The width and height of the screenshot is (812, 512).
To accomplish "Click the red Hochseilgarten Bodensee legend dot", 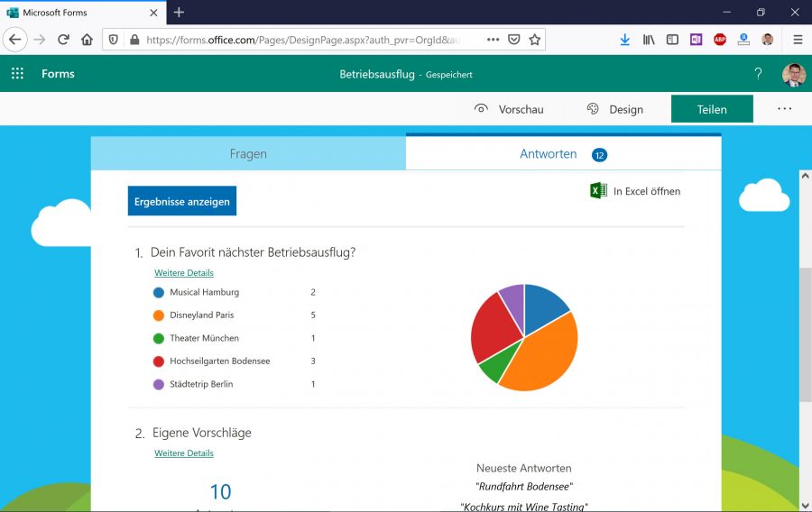I will click(x=159, y=361).
